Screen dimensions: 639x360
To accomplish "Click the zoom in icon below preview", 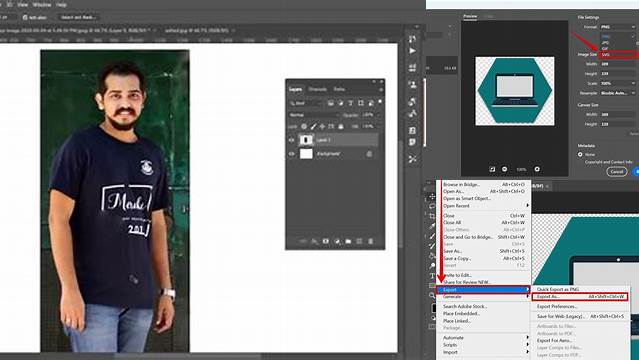I will (537, 169).
